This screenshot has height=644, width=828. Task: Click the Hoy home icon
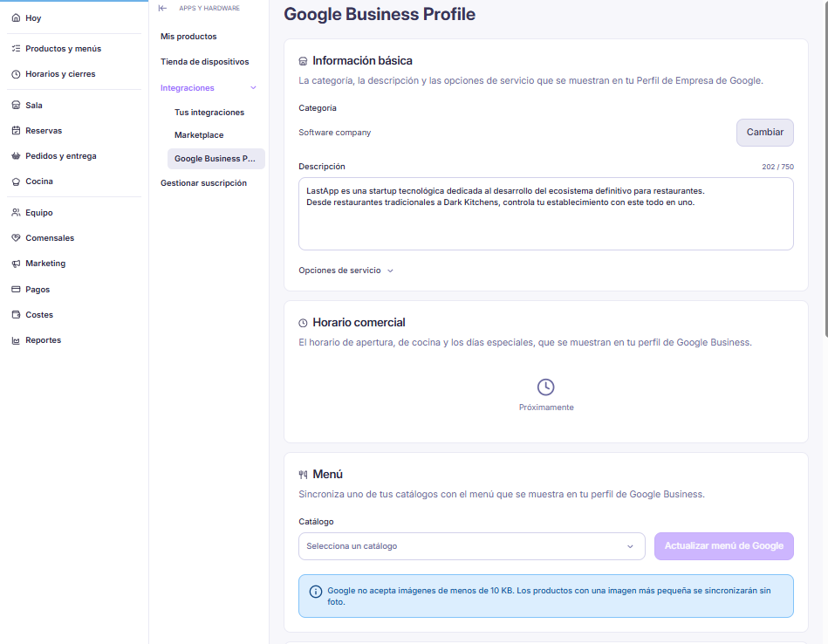(16, 18)
